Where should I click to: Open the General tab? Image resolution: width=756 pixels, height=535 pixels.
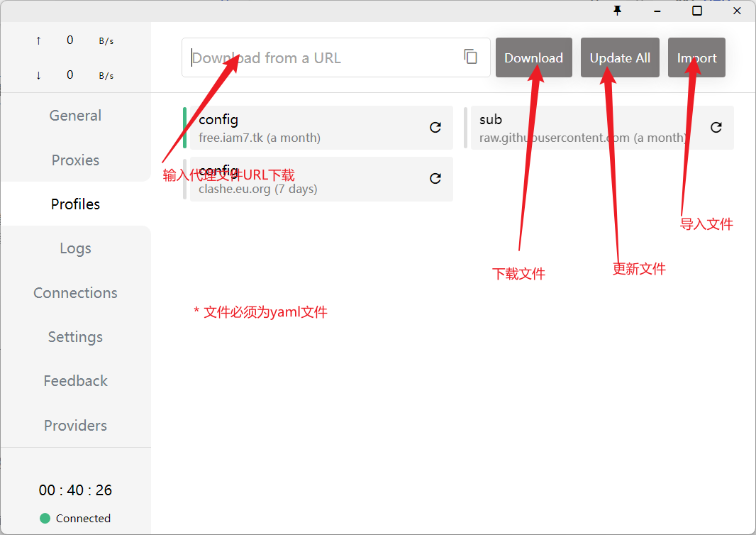click(x=75, y=116)
